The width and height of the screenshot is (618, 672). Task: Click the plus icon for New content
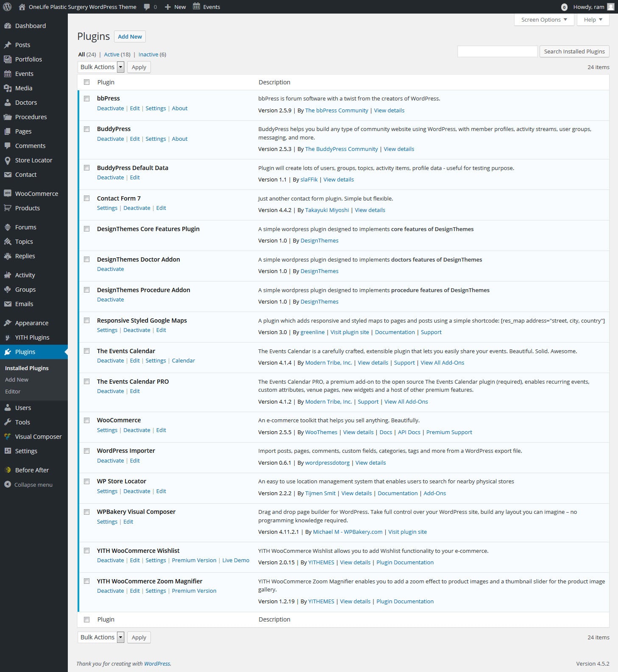click(x=168, y=7)
